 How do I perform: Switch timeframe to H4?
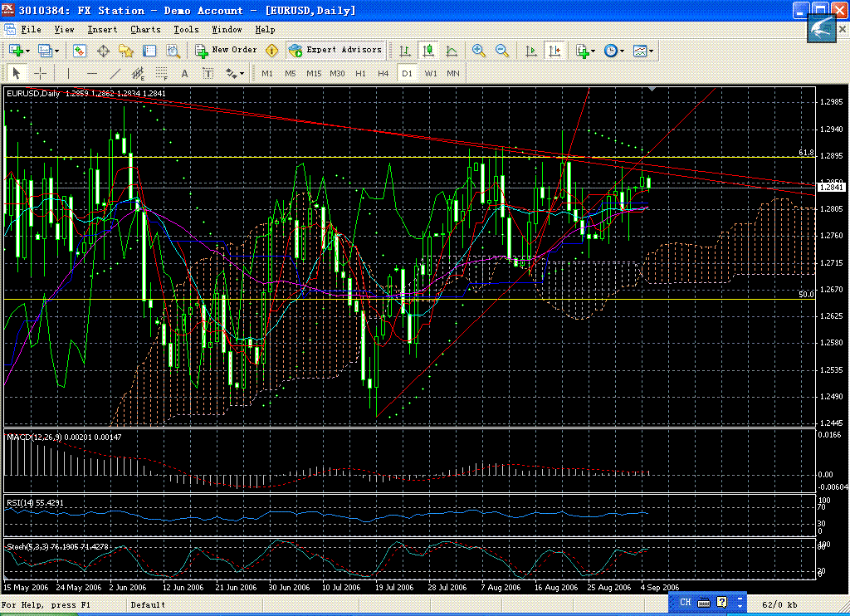pos(383,73)
